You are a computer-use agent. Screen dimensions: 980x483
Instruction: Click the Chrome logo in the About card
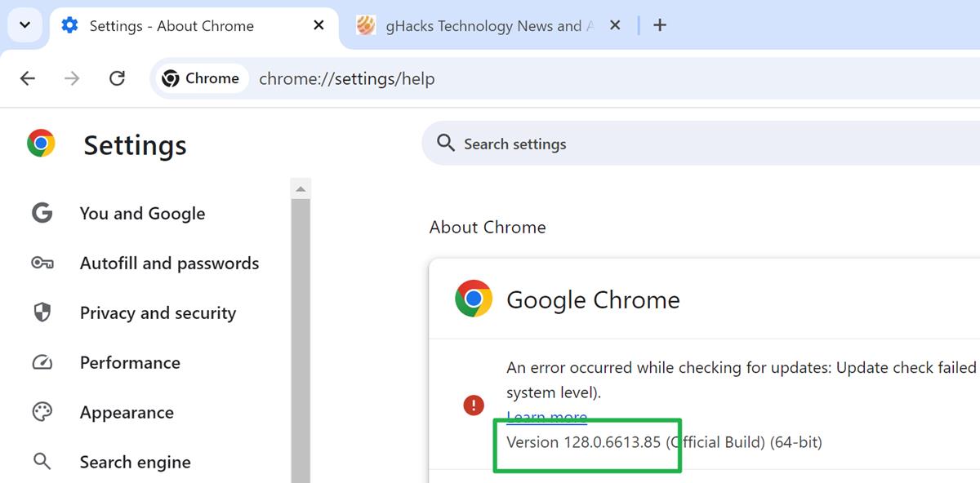[x=474, y=299]
